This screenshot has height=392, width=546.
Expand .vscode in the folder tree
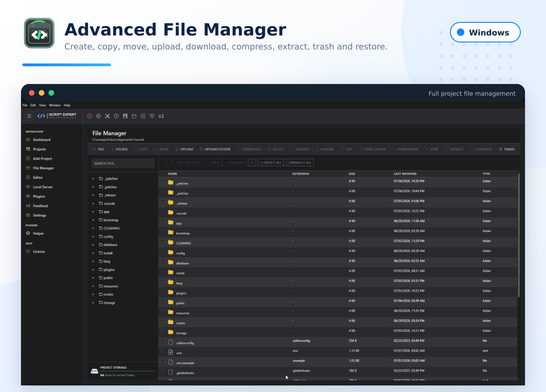[93, 203]
